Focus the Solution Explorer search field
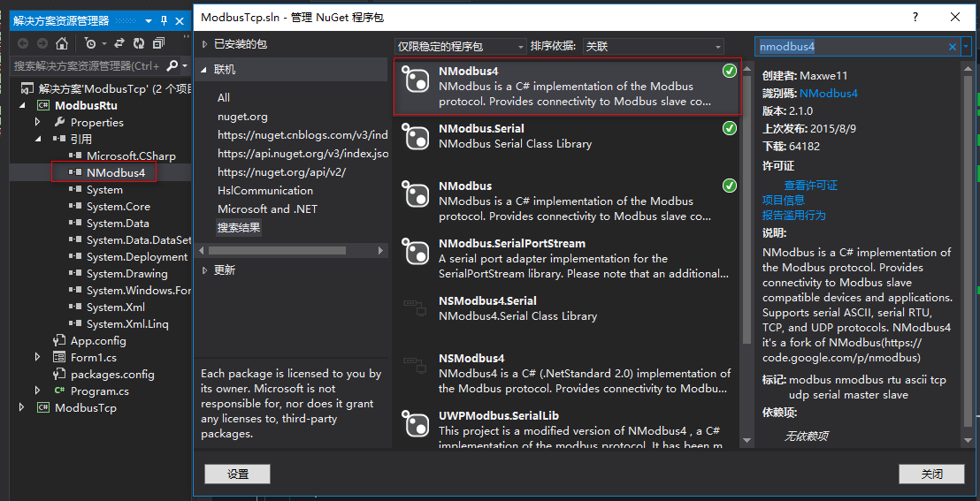The image size is (980, 501). point(88,65)
